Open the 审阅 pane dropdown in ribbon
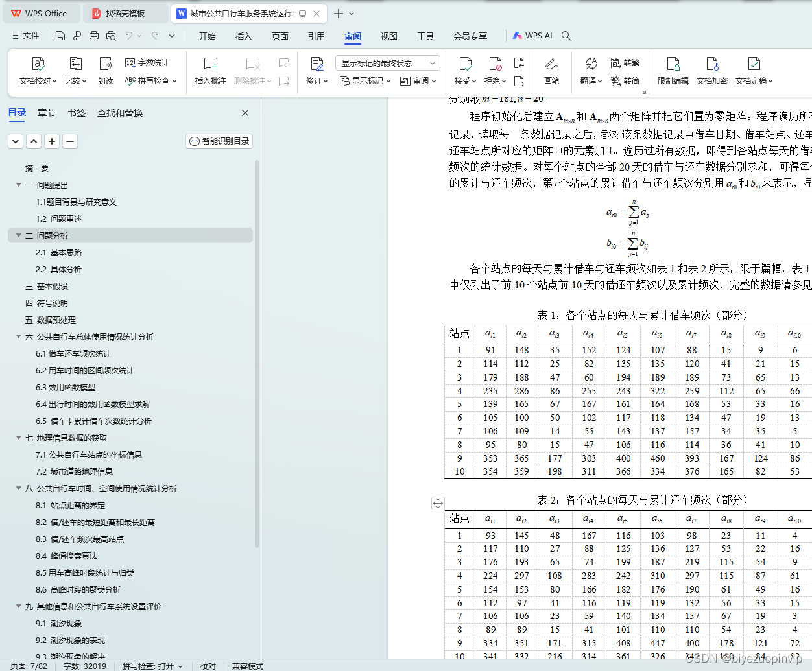The width and height of the screenshot is (812, 671). [418, 81]
